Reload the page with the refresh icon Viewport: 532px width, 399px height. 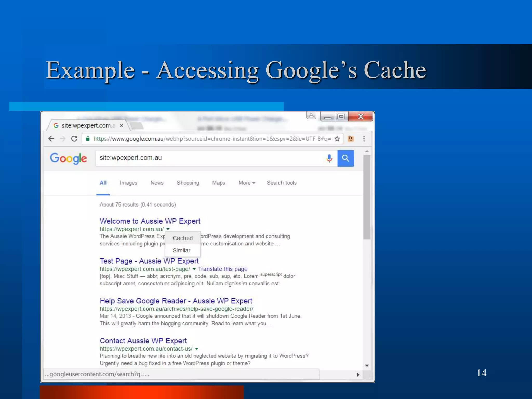click(74, 139)
